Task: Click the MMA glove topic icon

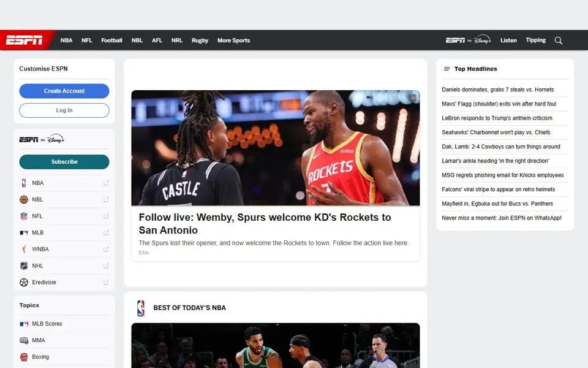Action: point(24,340)
